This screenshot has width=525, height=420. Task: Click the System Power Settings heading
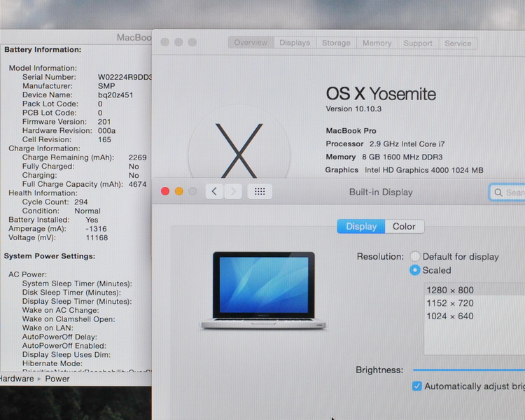(50, 256)
